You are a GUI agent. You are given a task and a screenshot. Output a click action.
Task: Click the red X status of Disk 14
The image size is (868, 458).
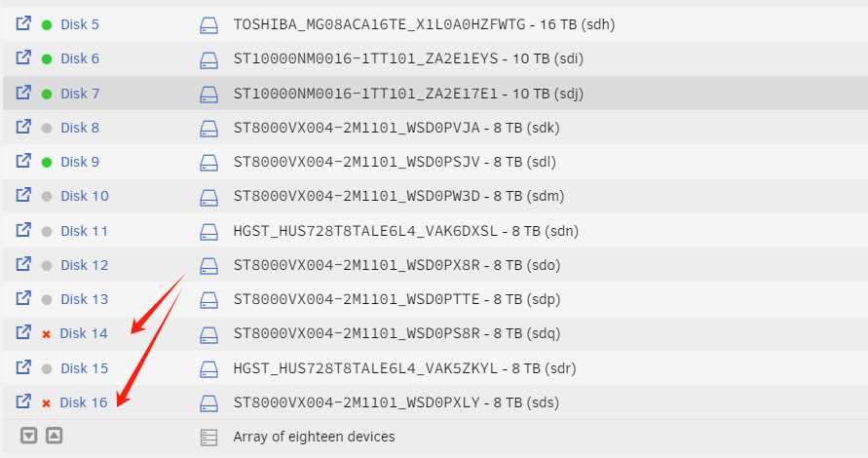[x=47, y=334]
